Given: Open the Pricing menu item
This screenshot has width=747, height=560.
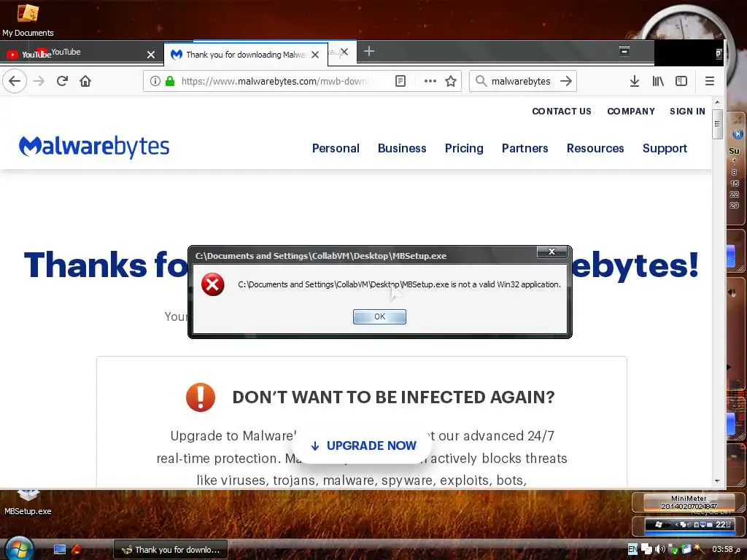Looking at the screenshot, I should pyautogui.click(x=463, y=148).
